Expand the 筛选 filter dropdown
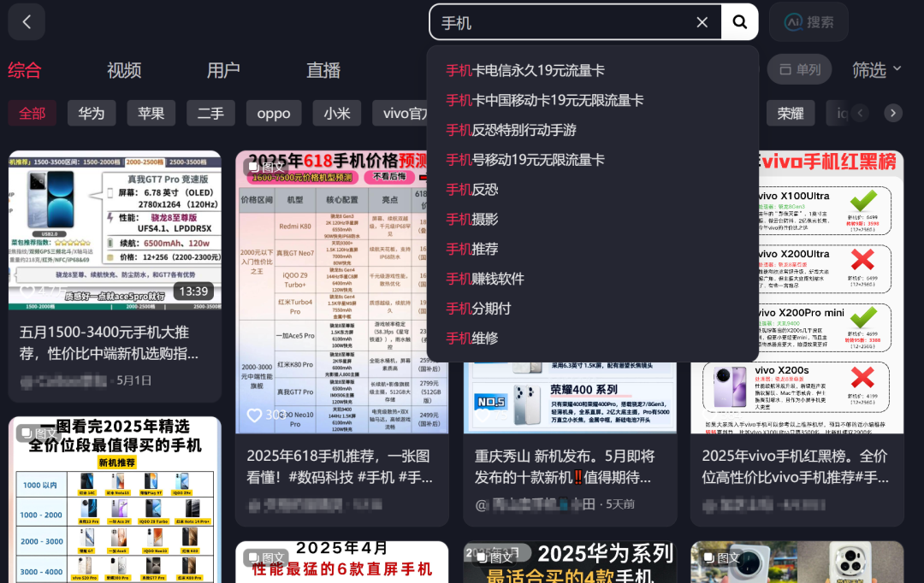 pos(876,69)
